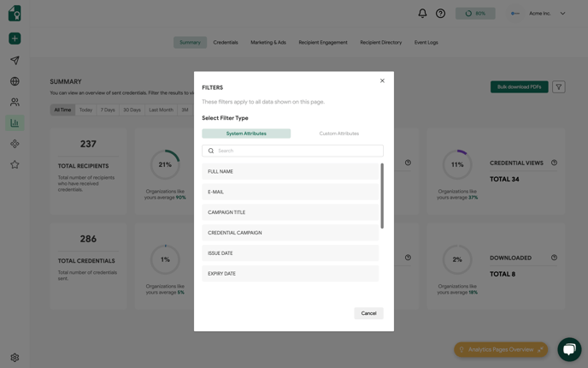Screen dimensions: 588x368
Task: Switch to the Summary tab
Action: (190, 43)
